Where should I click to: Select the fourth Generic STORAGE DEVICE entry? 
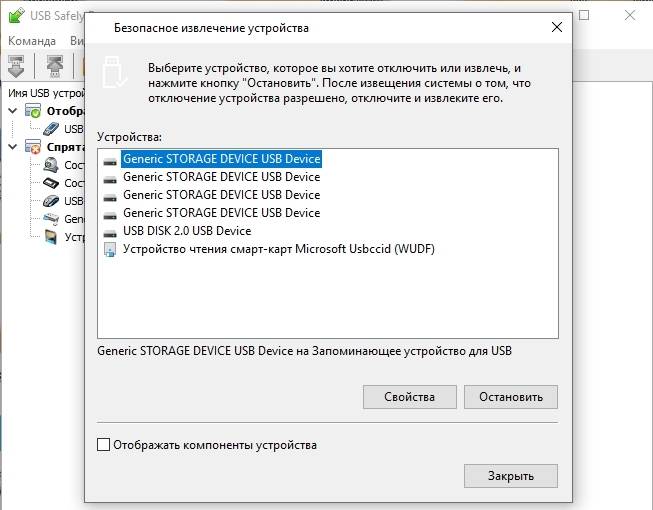222,213
